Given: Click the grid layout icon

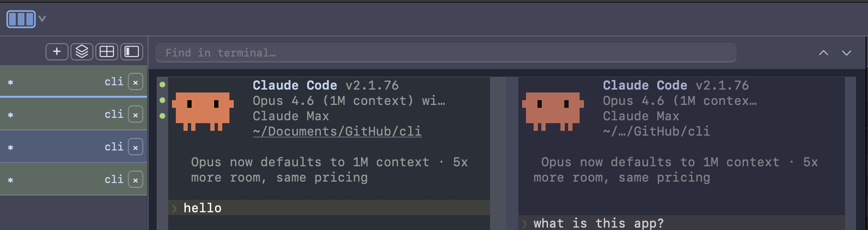Looking at the screenshot, I should pos(106,52).
